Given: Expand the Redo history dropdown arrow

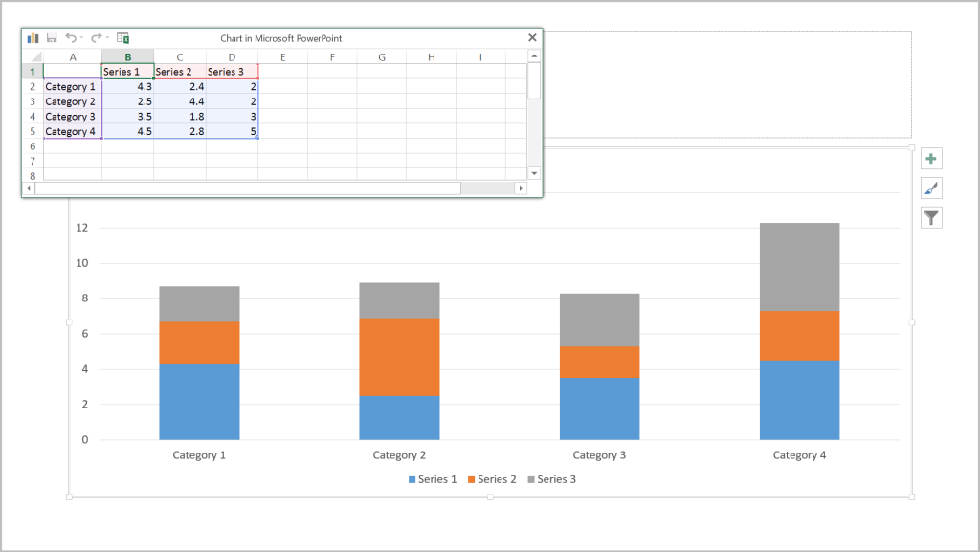Looking at the screenshot, I should [107, 38].
